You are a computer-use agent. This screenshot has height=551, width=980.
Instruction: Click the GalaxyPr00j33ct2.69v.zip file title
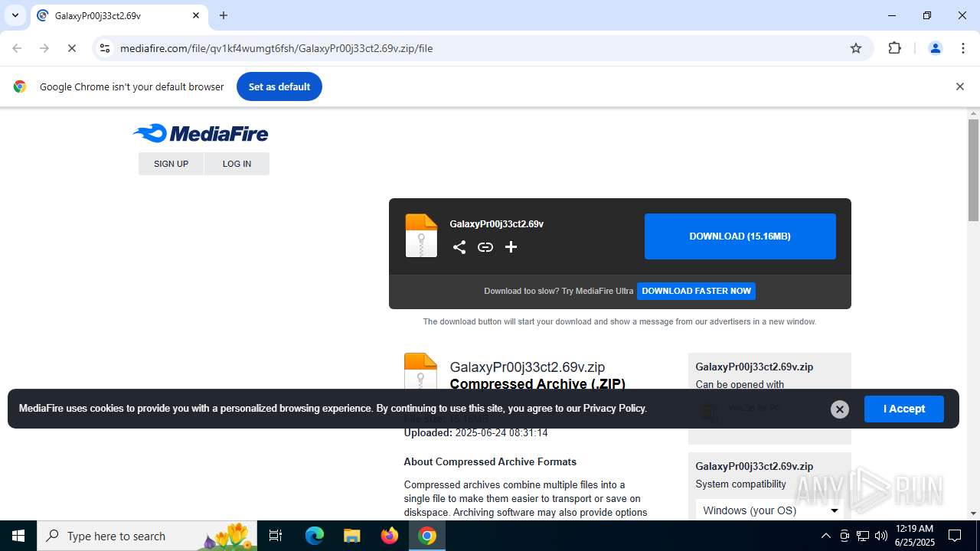click(x=527, y=367)
